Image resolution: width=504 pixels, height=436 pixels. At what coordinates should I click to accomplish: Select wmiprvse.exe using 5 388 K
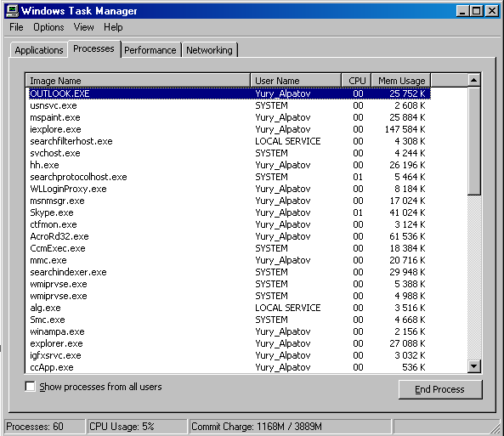click(x=229, y=284)
